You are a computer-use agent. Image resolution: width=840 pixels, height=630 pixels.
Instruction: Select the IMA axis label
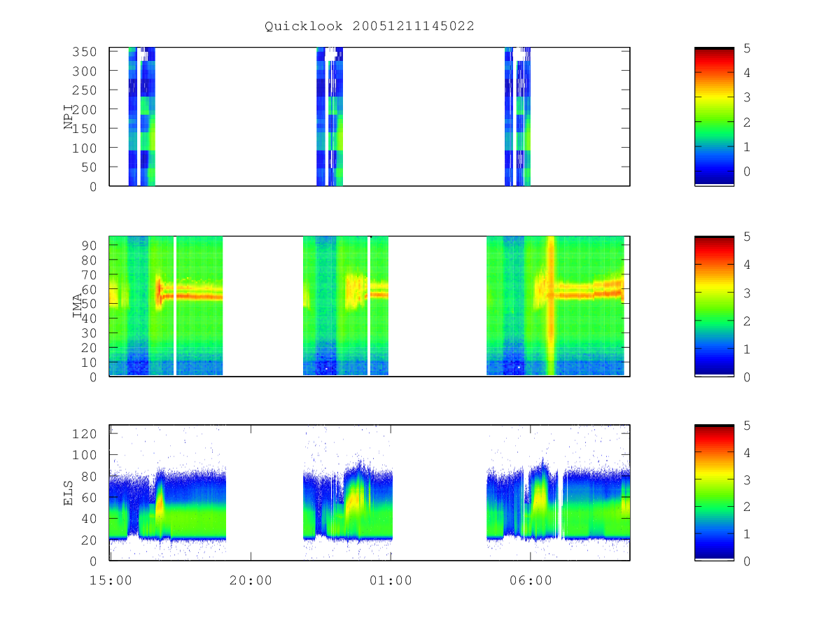coord(77,306)
